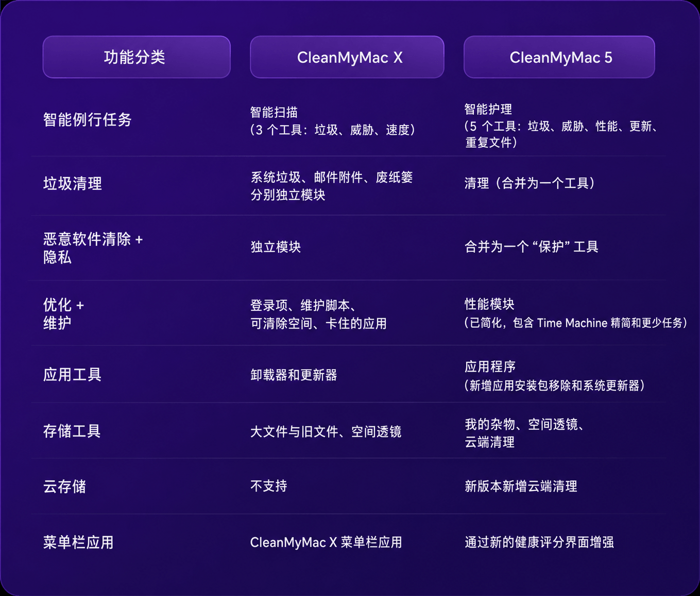
Task: Select the CleanMyMac 5 column header
Action: (x=559, y=57)
